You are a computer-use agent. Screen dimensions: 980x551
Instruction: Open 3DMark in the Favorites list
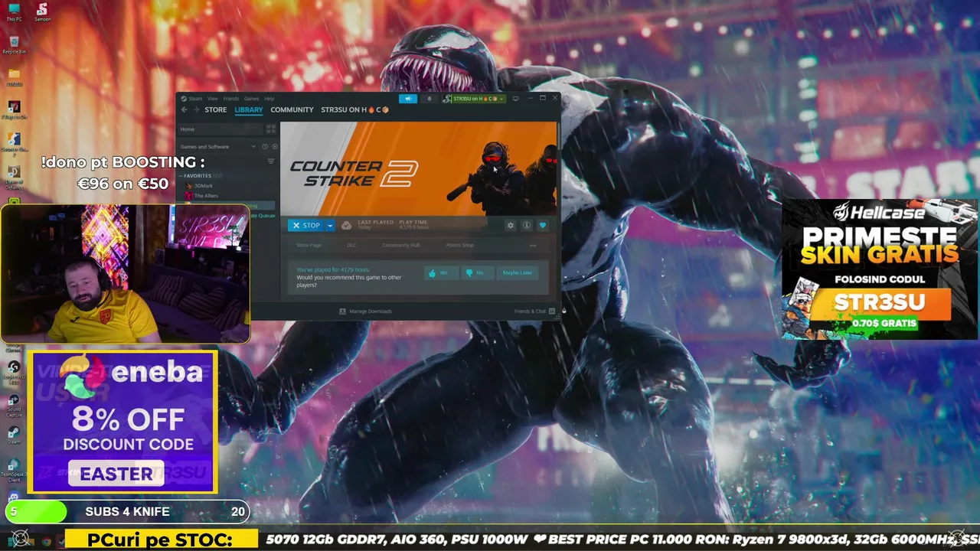click(204, 186)
